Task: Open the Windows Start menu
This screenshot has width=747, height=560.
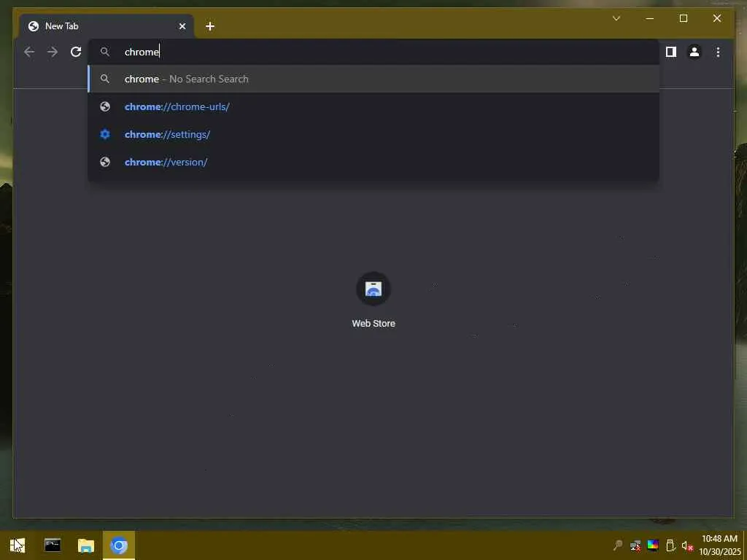Action: [18, 545]
